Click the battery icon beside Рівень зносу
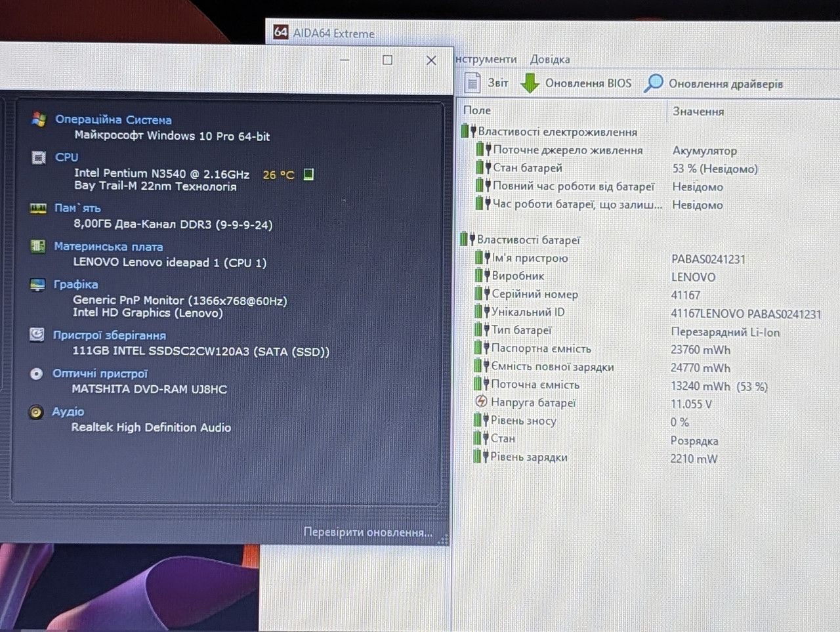The width and height of the screenshot is (840, 632). click(x=482, y=420)
